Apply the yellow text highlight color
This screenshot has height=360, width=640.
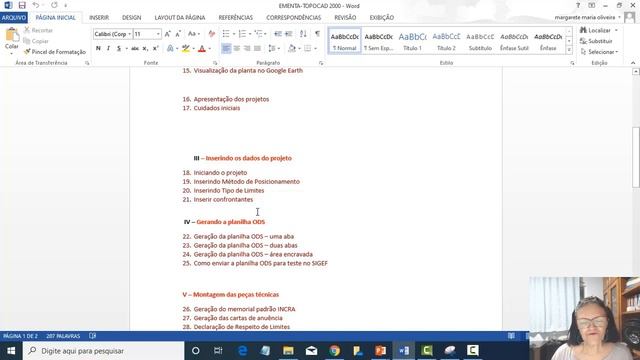coord(186,49)
